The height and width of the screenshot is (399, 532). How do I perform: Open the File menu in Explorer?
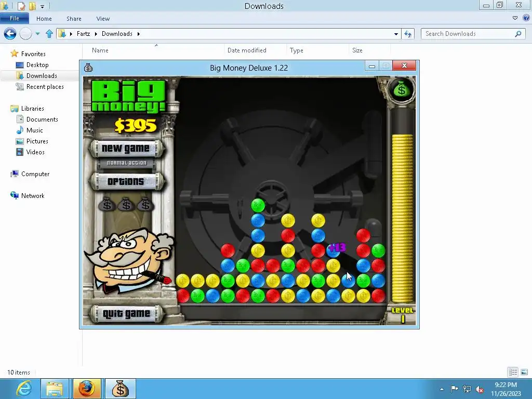[x=14, y=18]
